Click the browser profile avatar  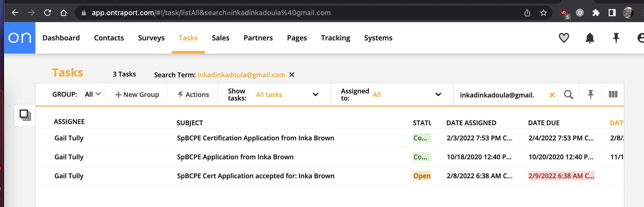pyautogui.click(x=628, y=13)
